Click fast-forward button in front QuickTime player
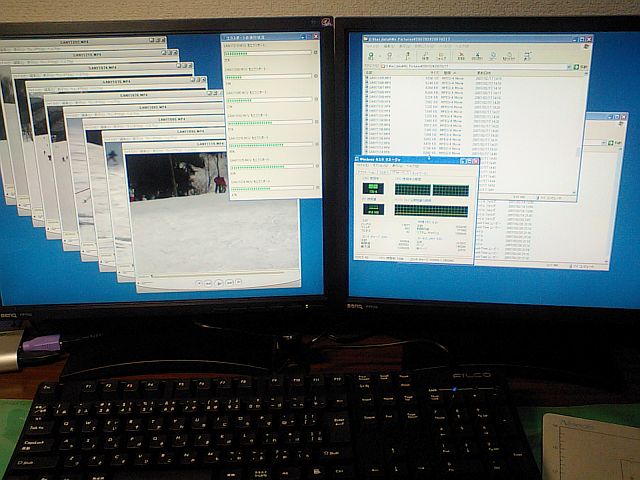640x480 pixels. [230, 283]
